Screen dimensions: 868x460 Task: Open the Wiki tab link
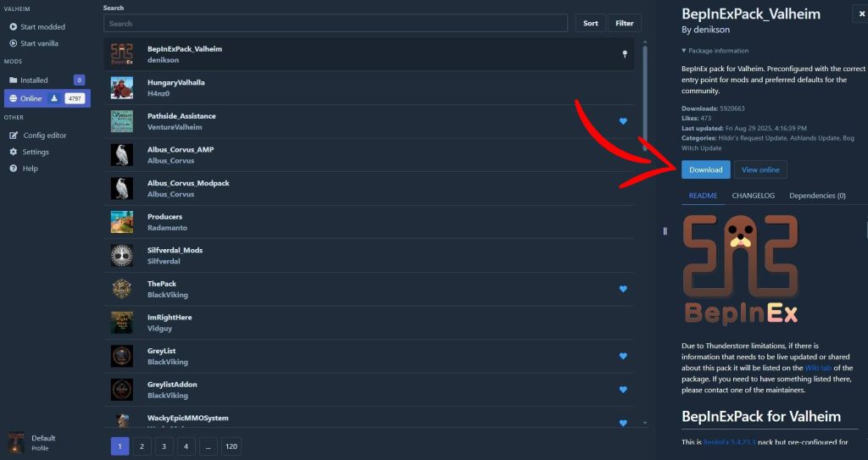(x=818, y=368)
